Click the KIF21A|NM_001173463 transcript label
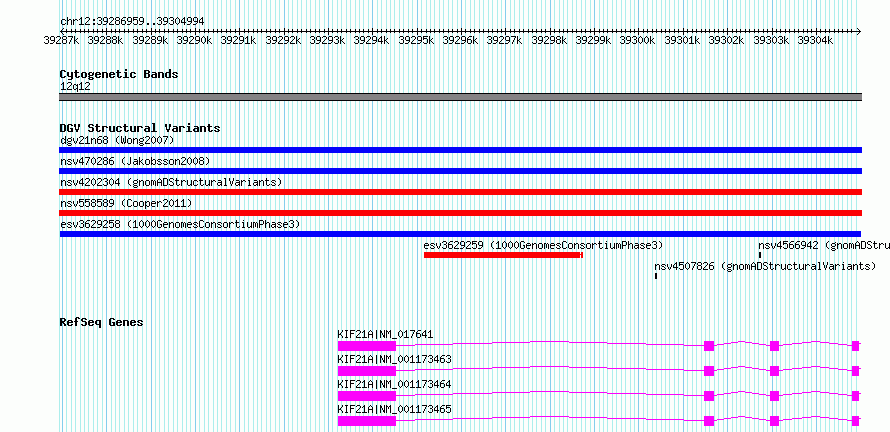 tap(394, 359)
